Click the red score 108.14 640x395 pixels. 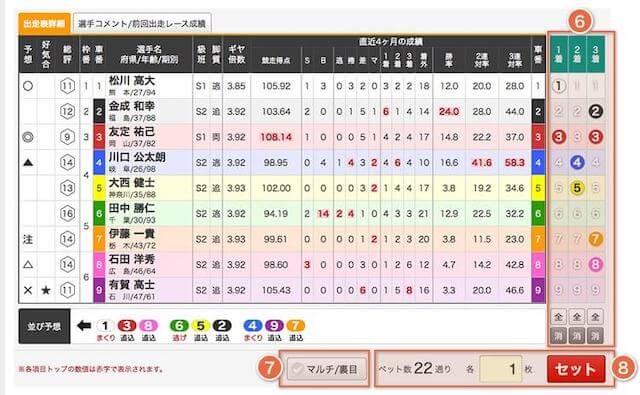(x=276, y=137)
